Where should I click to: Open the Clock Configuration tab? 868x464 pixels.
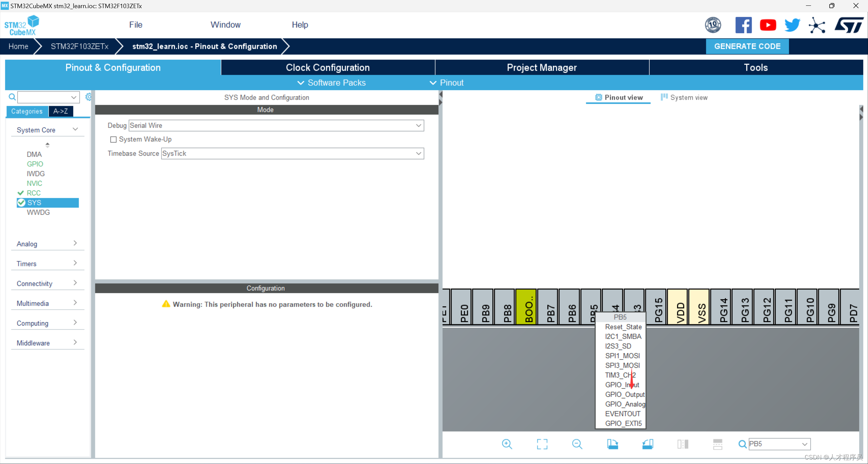click(328, 68)
